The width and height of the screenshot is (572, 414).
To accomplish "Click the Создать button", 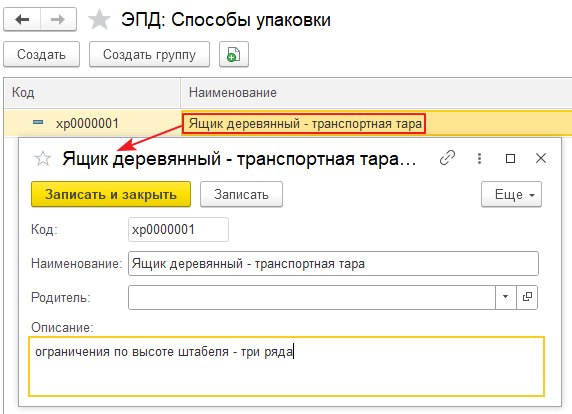I will (x=41, y=54).
